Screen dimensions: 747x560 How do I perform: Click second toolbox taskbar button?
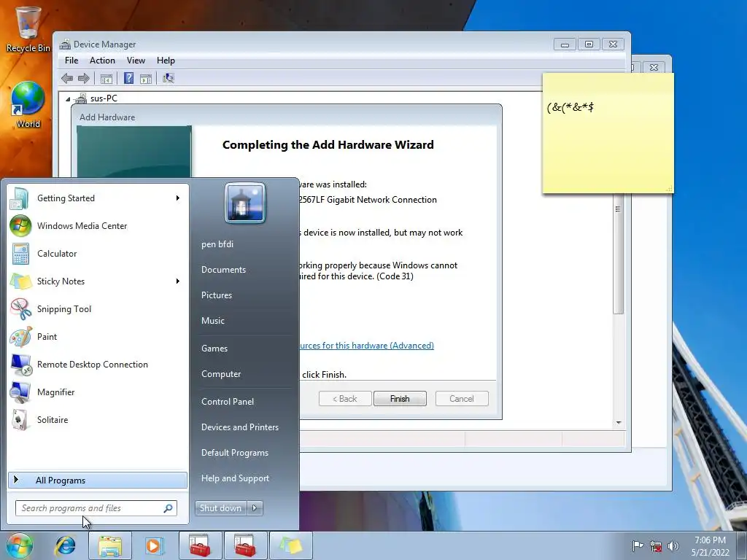(245, 545)
